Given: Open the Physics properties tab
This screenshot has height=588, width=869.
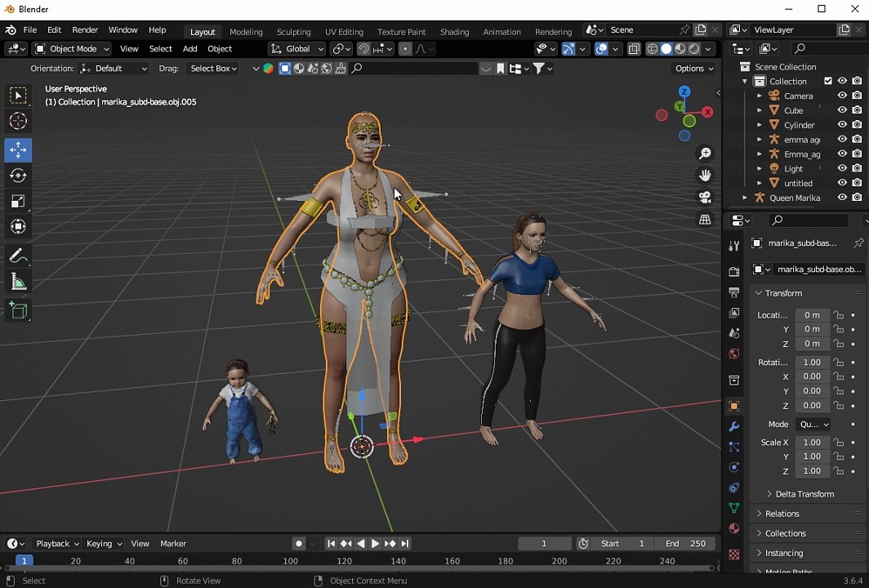Looking at the screenshot, I should pyautogui.click(x=734, y=467).
